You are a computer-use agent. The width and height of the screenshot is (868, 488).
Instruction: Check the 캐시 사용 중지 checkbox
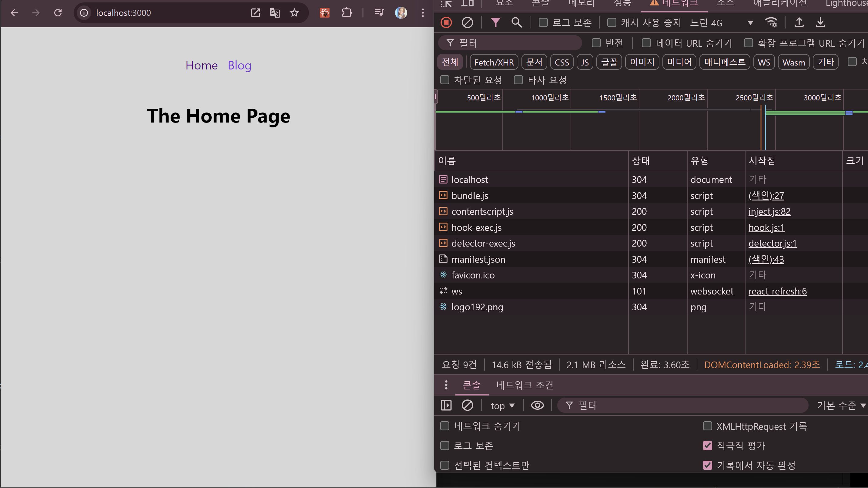click(612, 22)
